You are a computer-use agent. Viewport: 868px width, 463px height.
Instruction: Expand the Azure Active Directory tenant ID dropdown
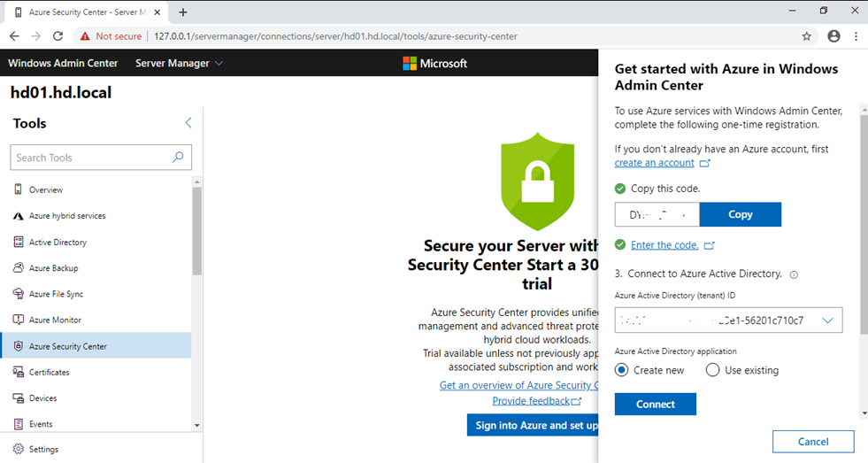coord(827,320)
